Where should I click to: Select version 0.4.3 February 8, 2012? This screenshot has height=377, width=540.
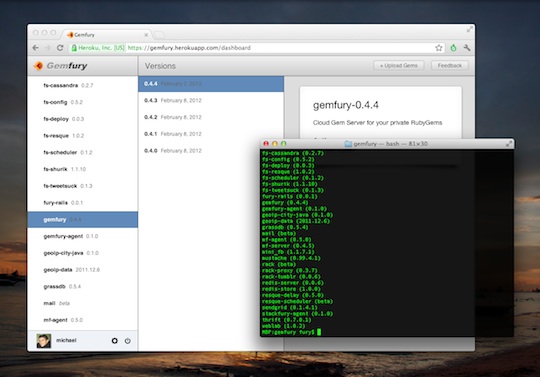click(211, 101)
